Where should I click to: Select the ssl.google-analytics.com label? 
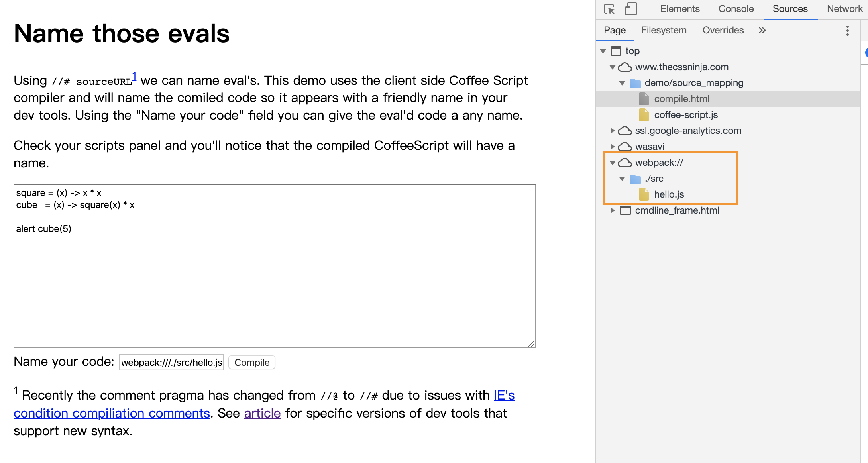click(x=688, y=131)
